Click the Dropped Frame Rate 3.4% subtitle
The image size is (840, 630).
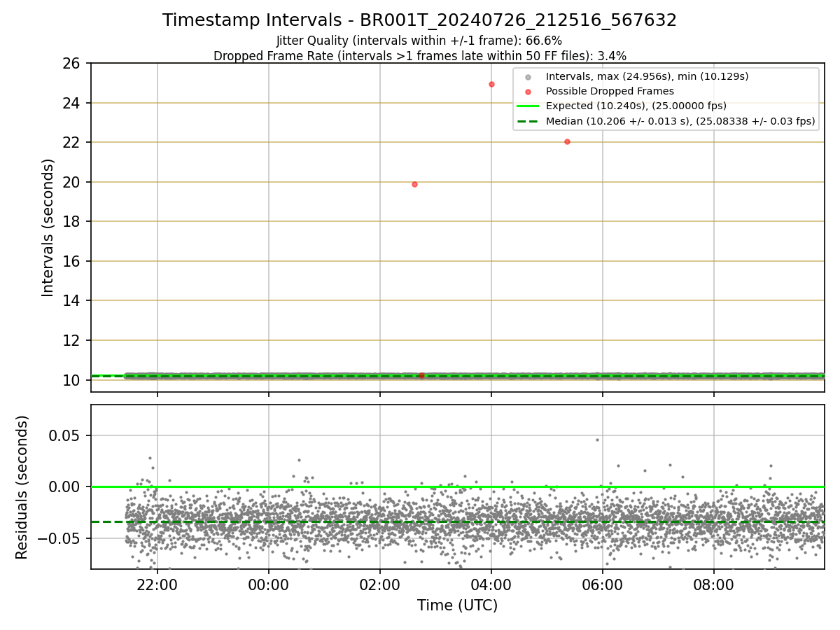pyautogui.click(x=419, y=56)
